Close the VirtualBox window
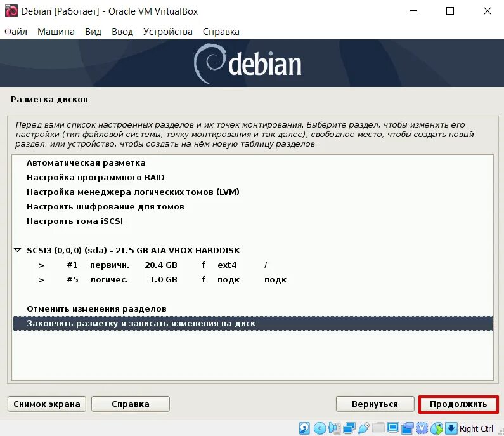 coord(488,11)
